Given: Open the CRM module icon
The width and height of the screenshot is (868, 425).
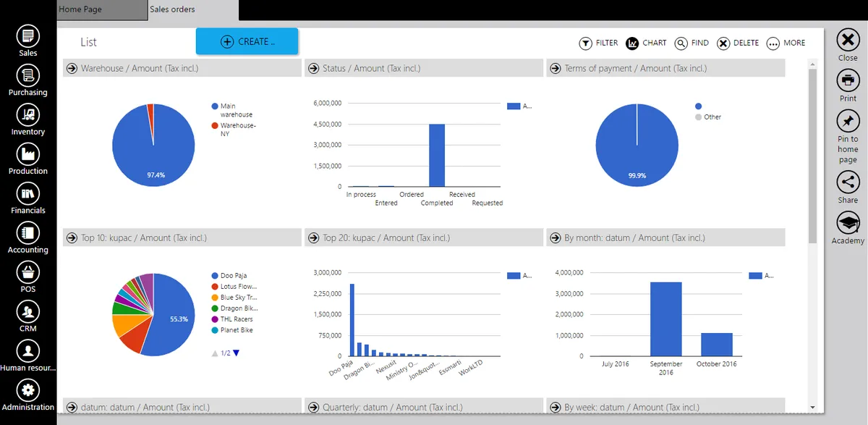Looking at the screenshot, I should (x=28, y=311).
